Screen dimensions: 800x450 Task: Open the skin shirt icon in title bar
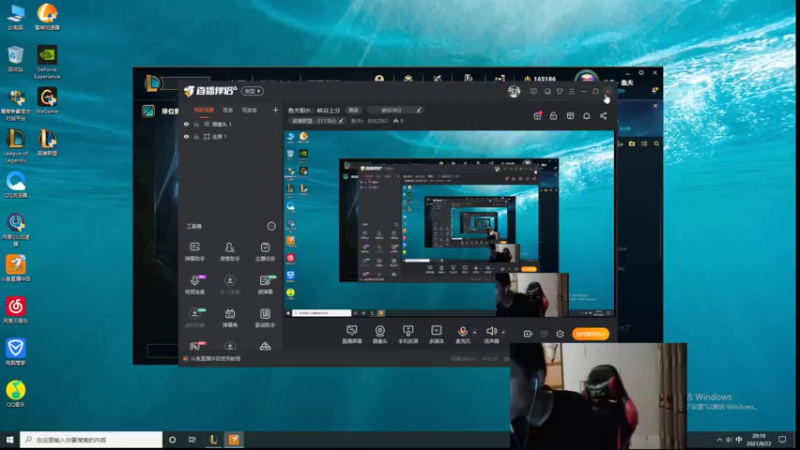560,91
